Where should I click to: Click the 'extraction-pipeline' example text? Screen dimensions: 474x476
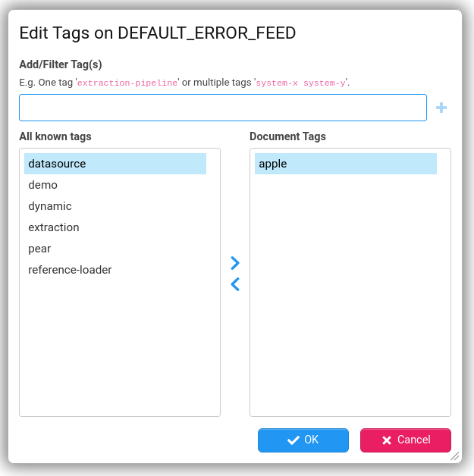(x=127, y=82)
